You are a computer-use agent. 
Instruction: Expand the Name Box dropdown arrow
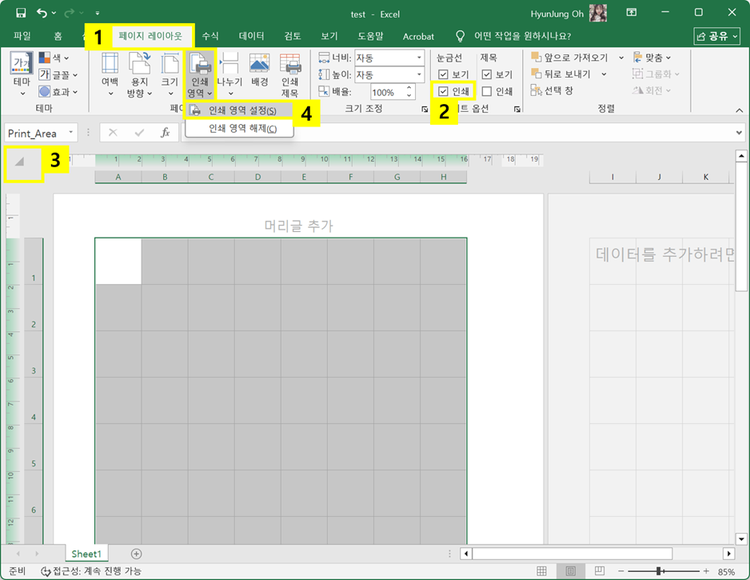point(71,133)
